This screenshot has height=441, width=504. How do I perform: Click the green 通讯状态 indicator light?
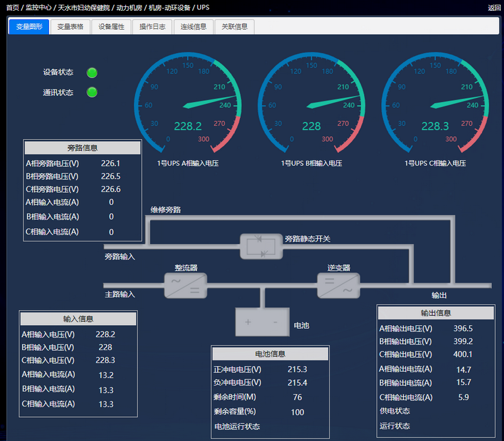(x=92, y=93)
